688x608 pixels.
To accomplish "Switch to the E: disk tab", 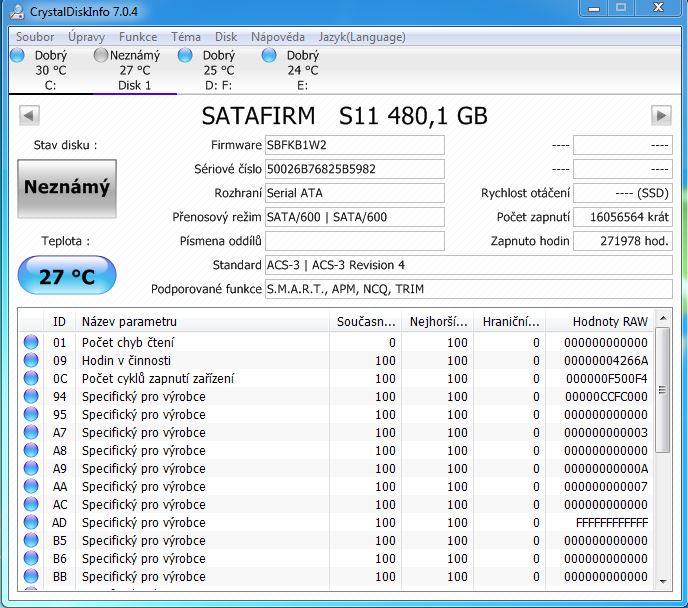I will click(302, 70).
